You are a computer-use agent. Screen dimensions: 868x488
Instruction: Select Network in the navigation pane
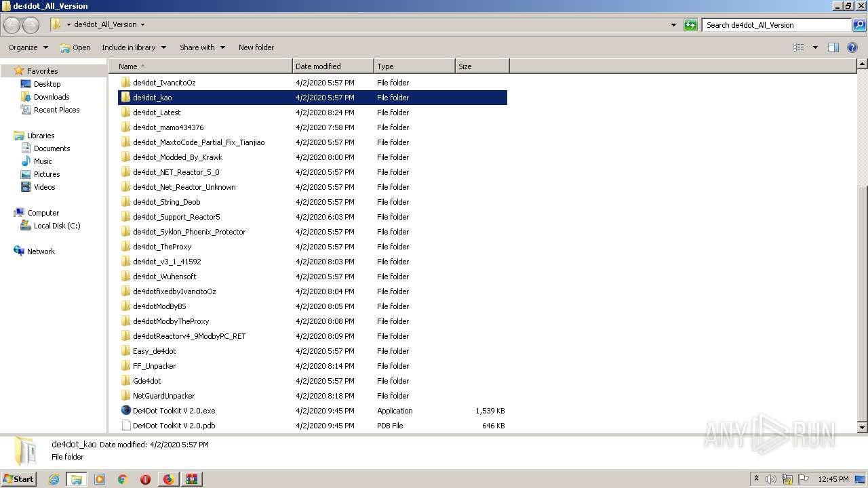41,251
